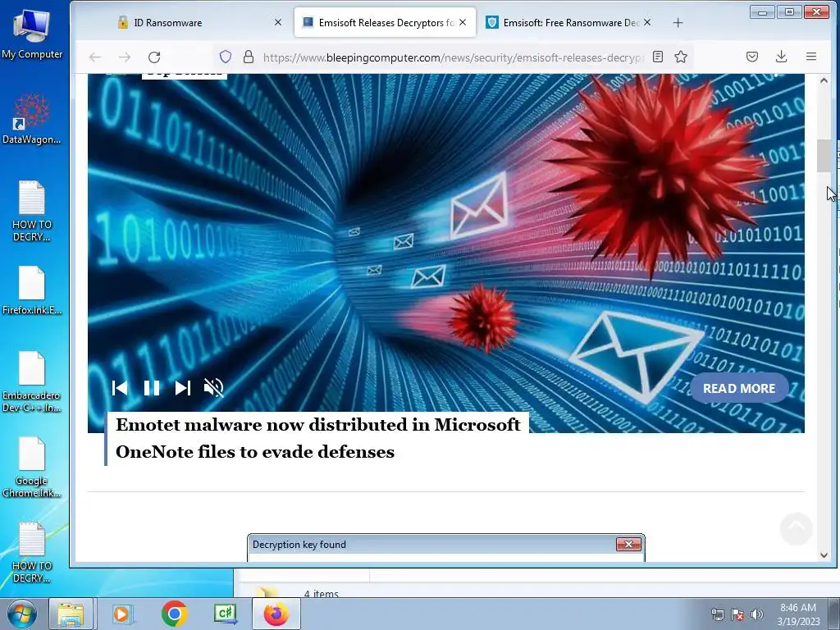
Task: Skip to previous video
Action: tap(120, 388)
